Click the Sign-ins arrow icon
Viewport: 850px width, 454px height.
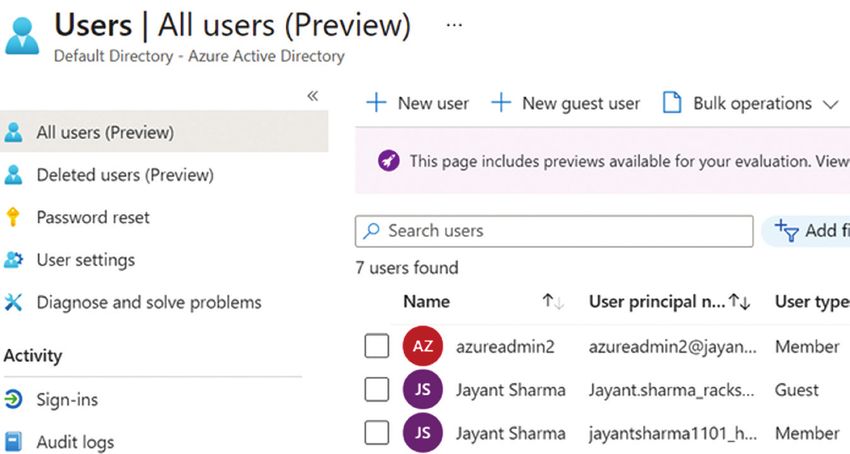pos(13,399)
